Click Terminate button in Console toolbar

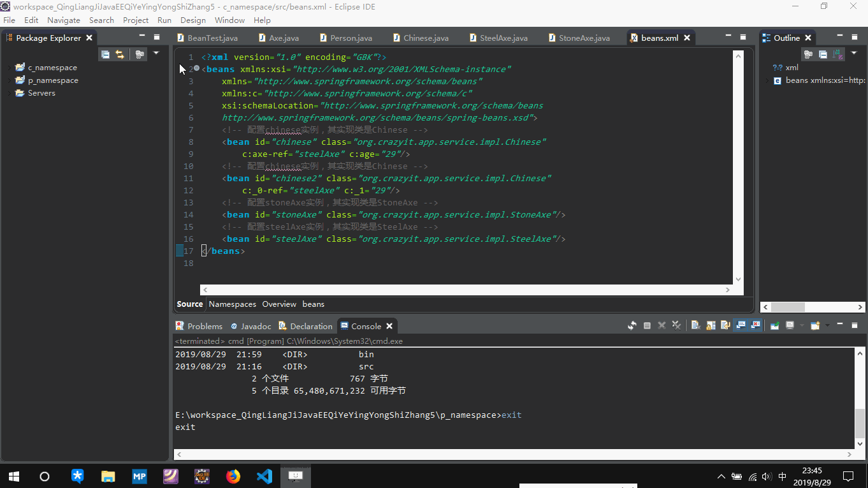[647, 325]
